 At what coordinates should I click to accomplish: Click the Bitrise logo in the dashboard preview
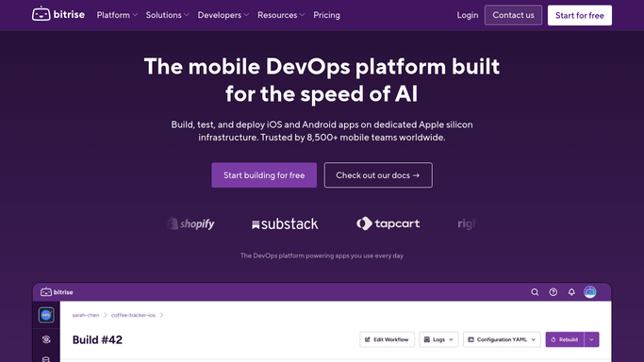pos(57,292)
